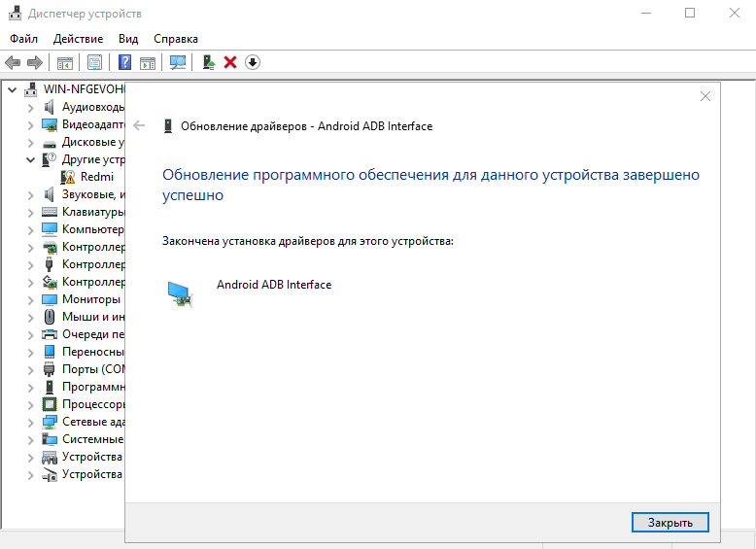Image resolution: width=756 pixels, height=549 pixels.
Task: Open the Справка menu
Action: (175, 39)
